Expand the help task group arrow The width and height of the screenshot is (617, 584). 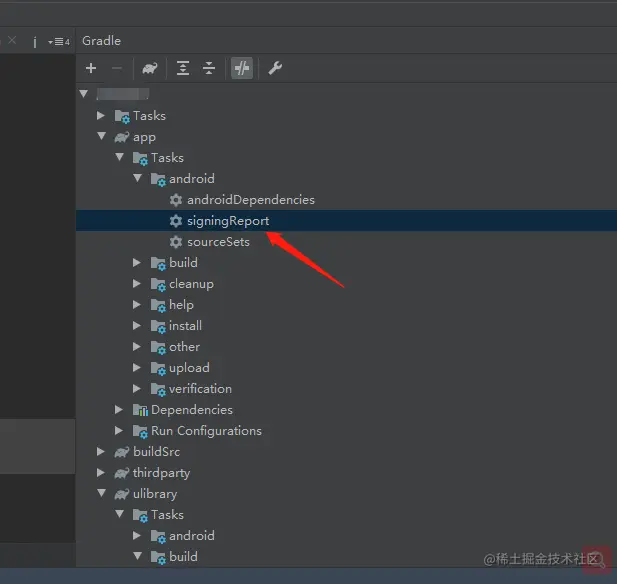(137, 304)
